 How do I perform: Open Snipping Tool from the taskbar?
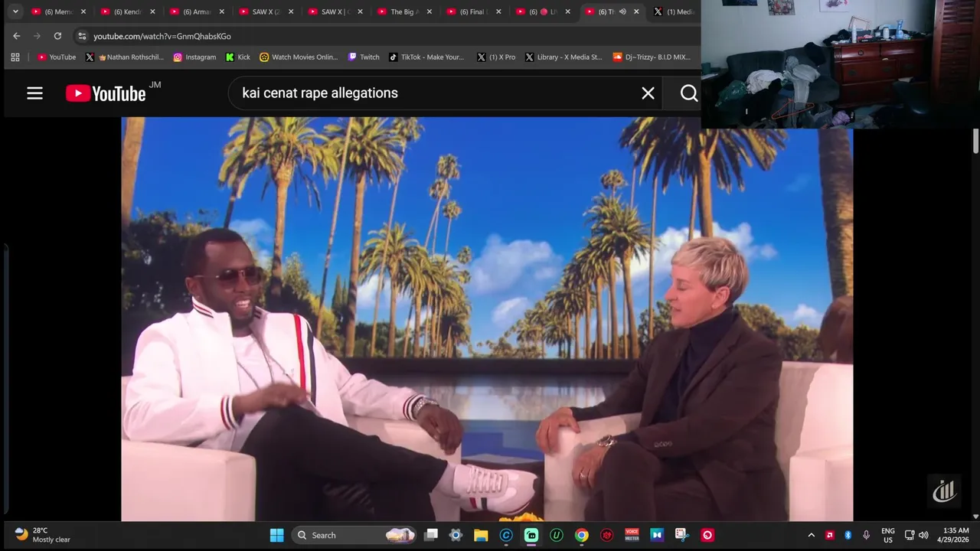tap(682, 535)
